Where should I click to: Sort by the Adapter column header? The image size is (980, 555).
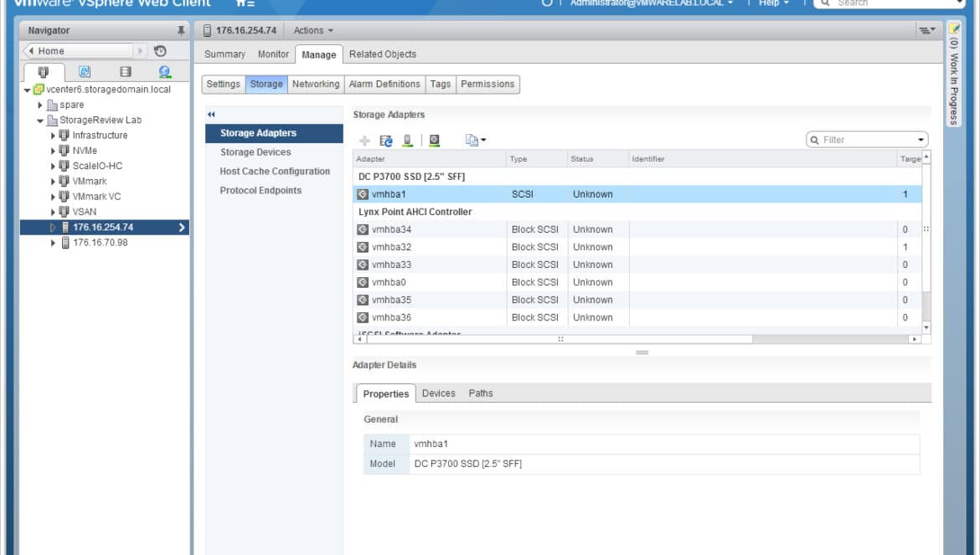click(x=430, y=159)
